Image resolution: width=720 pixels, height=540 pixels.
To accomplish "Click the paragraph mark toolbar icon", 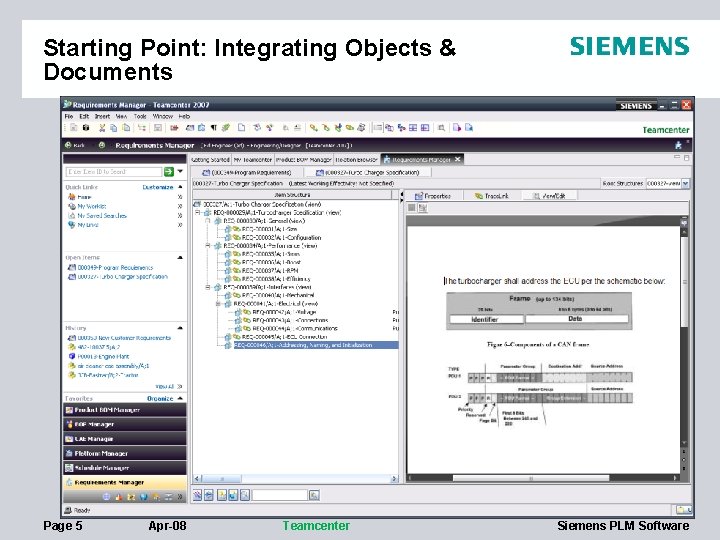I will click(214, 128).
